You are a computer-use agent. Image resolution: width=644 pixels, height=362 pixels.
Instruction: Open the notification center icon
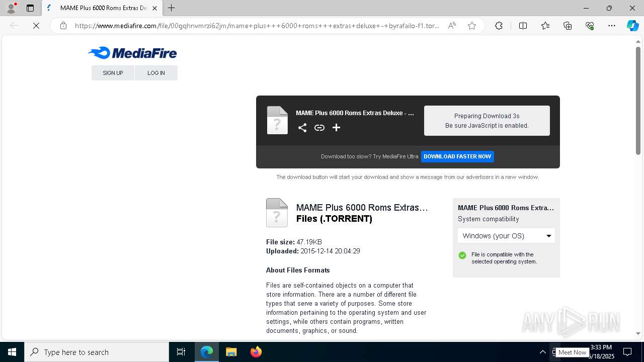pyautogui.click(x=627, y=352)
